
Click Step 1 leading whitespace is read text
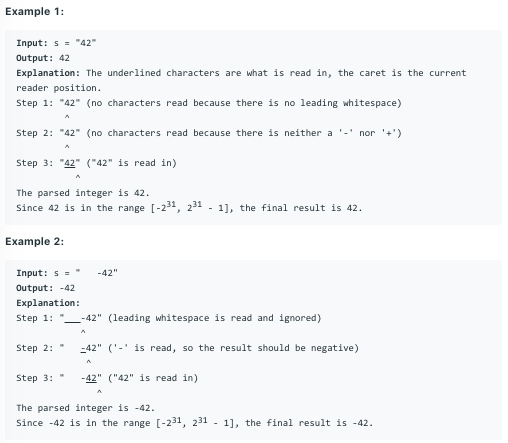(x=214, y=318)
